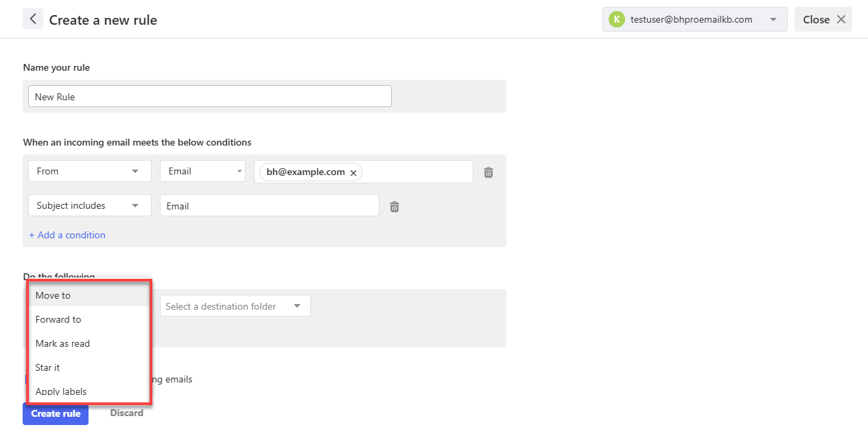Open Select a destination folder dropdown

(235, 306)
